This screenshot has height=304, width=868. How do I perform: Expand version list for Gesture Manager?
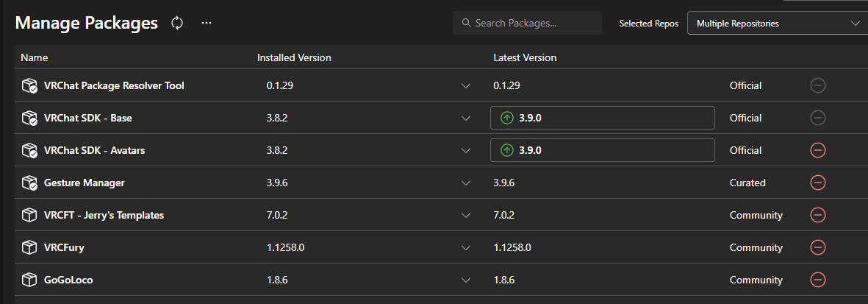pos(466,183)
